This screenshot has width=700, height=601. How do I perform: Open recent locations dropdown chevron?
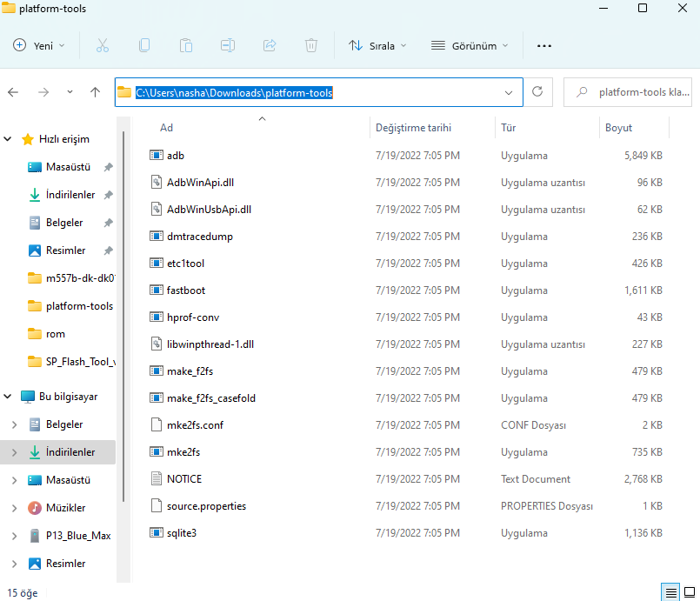(70, 92)
